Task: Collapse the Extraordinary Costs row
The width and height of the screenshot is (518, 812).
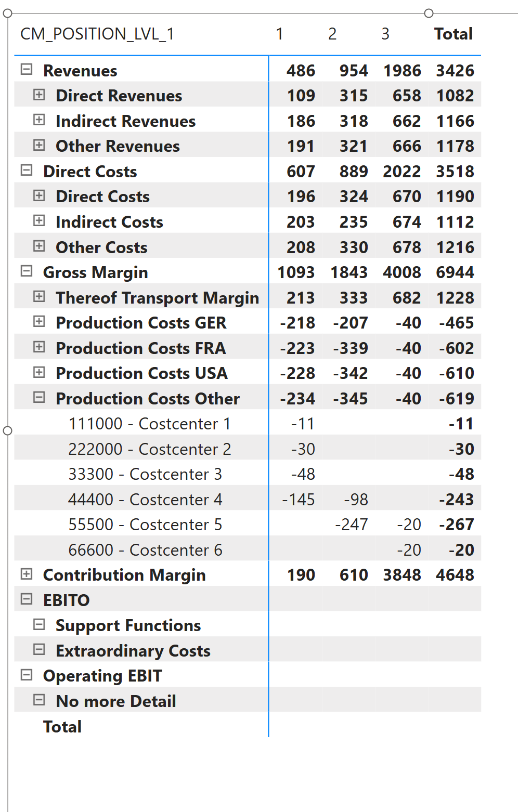Action: tap(39, 649)
